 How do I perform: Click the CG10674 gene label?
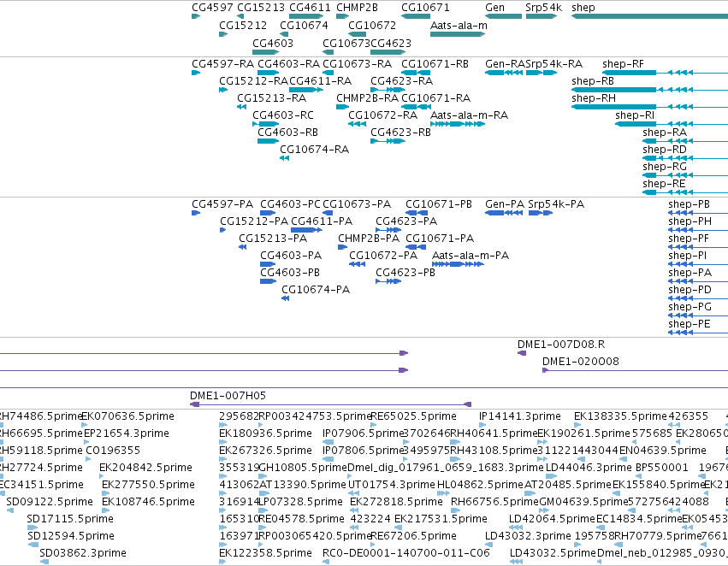click(x=304, y=25)
